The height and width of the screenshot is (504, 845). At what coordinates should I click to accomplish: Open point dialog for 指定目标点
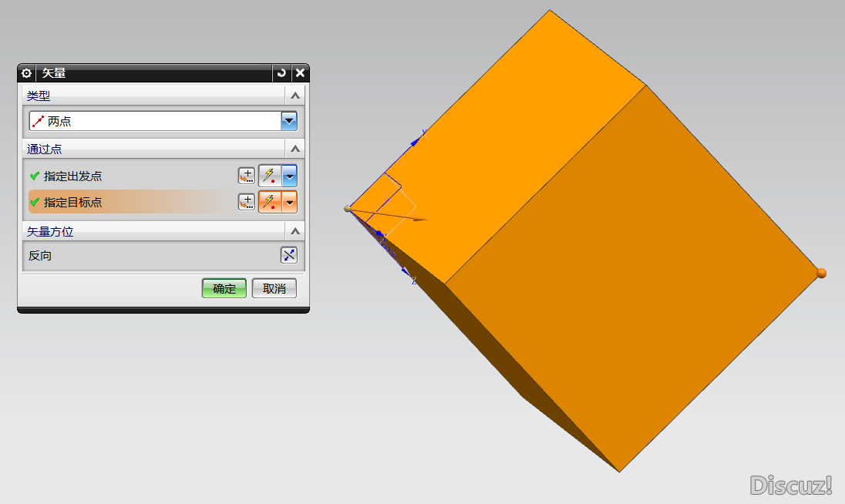(246, 202)
